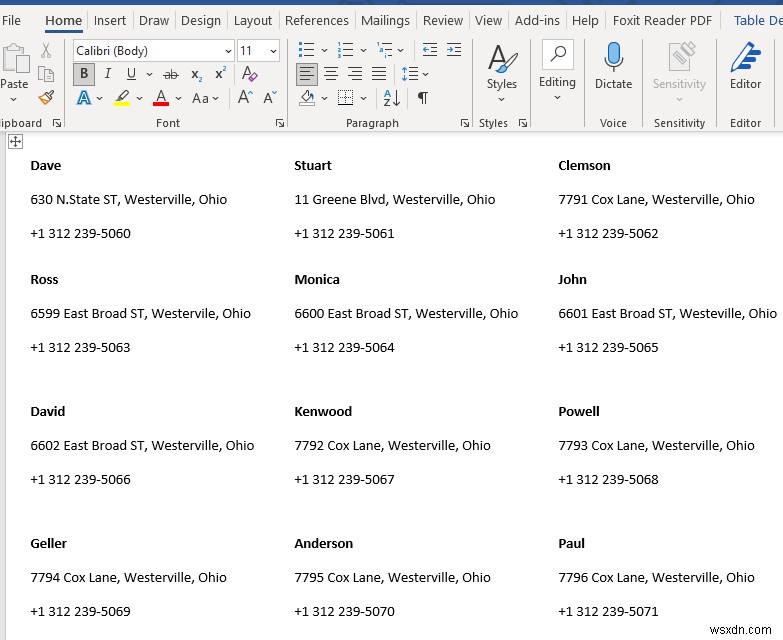This screenshot has width=783, height=640.
Task: Show paragraph marks and formatting symbols
Action: coord(422,98)
